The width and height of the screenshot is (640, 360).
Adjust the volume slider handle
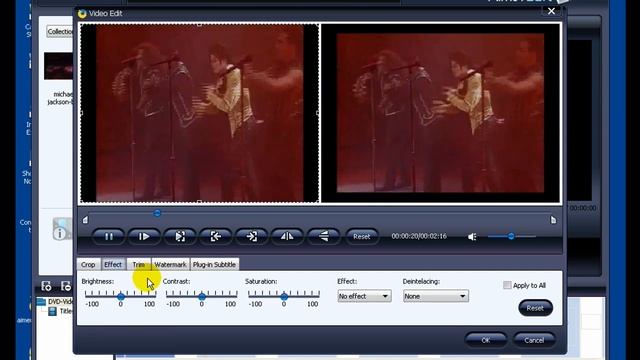(511, 236)
